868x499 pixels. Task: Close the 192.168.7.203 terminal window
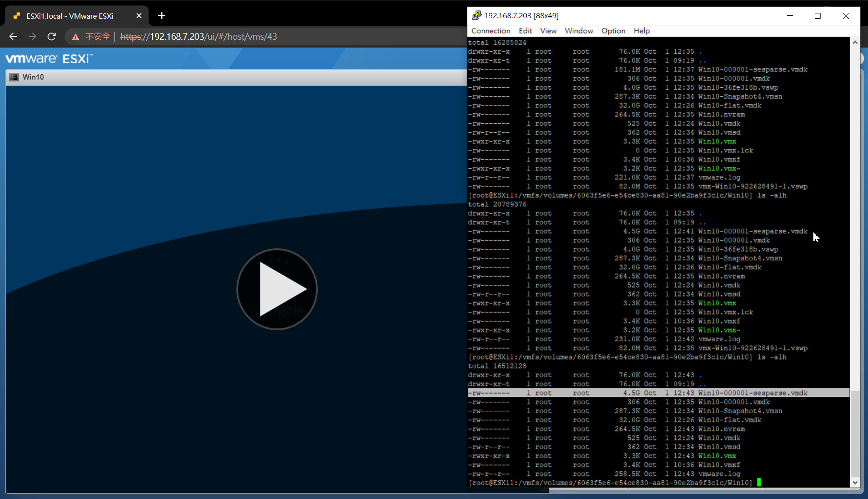[x=846, y=16]
